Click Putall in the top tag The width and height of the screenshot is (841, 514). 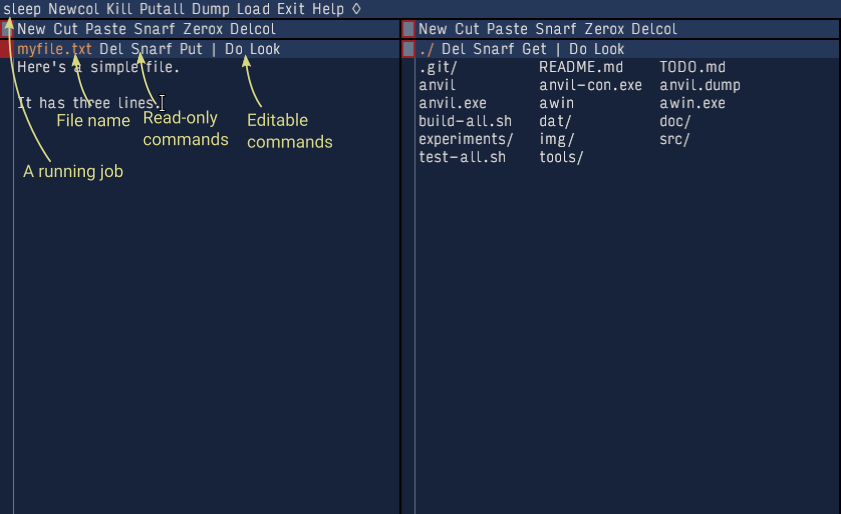[162, 9]
